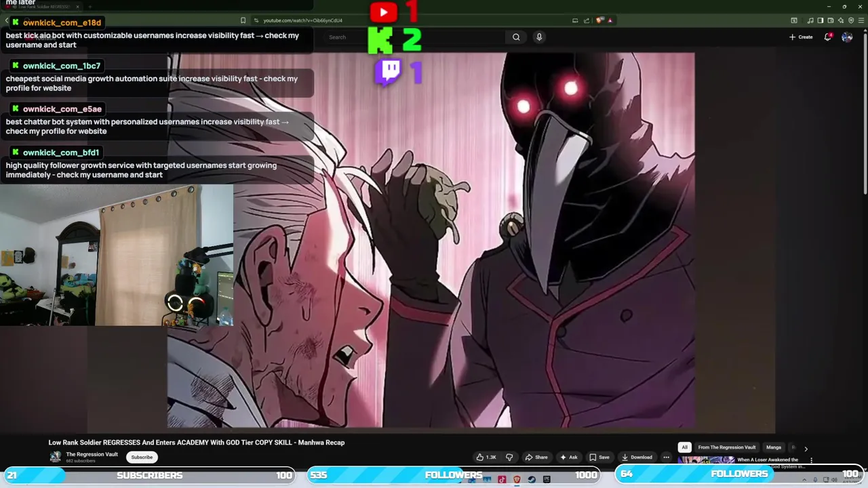This screenshot has height=488, width=868.
Task: Download the video
Action: 637,457
